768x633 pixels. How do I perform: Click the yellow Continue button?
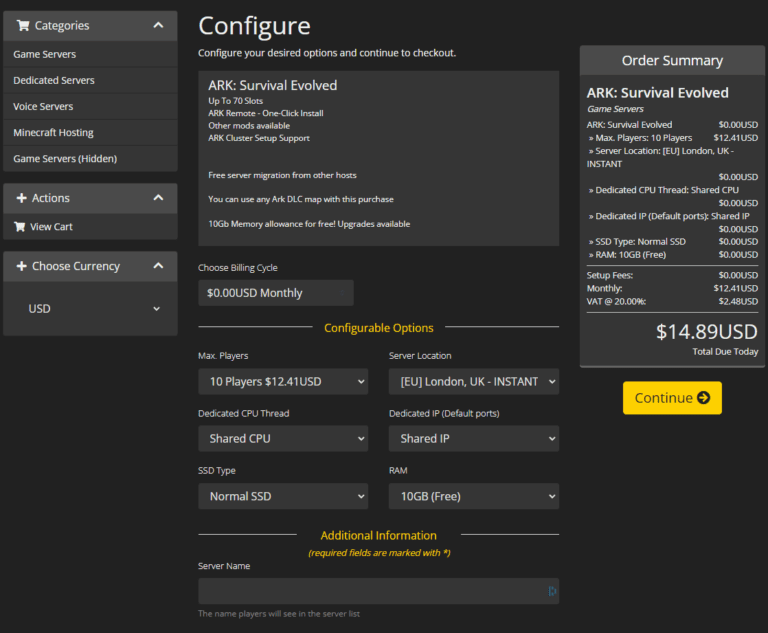click(672, 398)
